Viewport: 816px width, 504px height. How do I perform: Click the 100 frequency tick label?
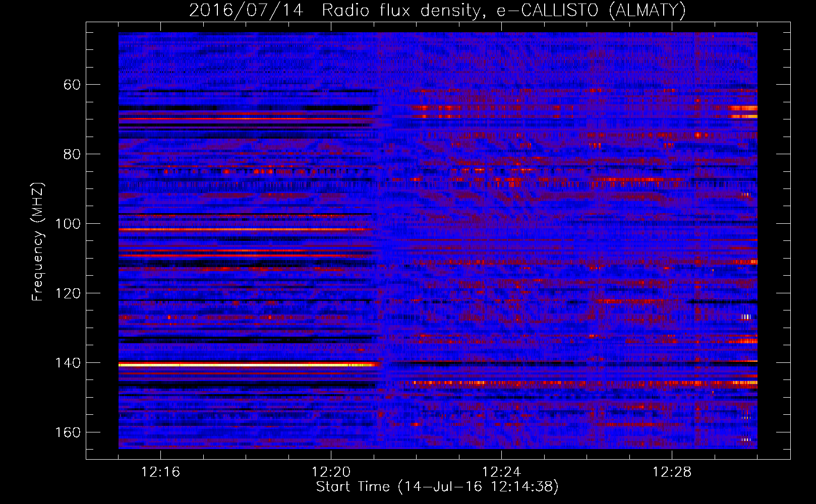tap(68, 224)
